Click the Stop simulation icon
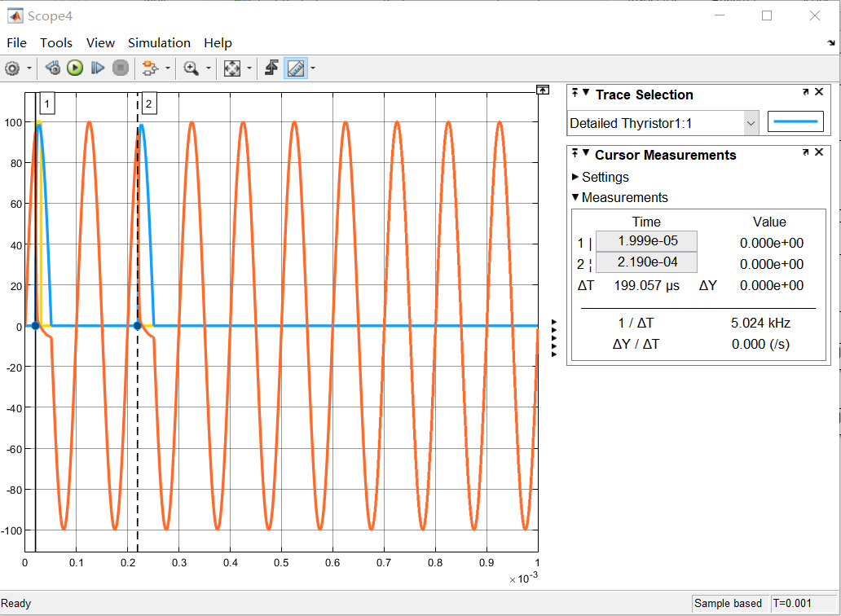This screenshot has height=616, width=841. (121, 68)
